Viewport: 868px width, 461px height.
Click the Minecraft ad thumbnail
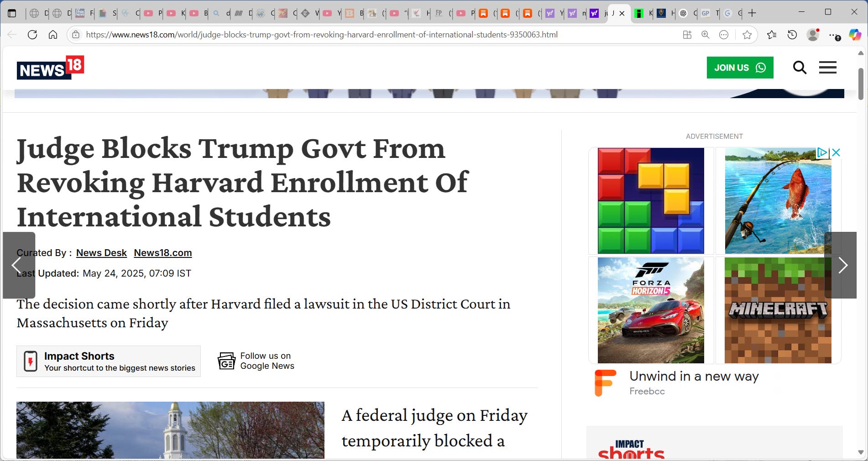(x=778, y=310)
